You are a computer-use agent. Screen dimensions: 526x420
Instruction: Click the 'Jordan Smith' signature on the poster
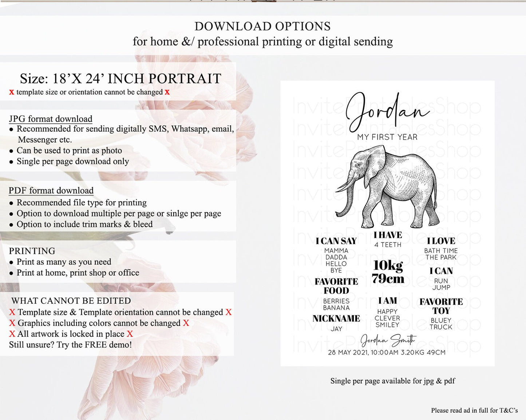pyautogui.click(x=387, y=340)
